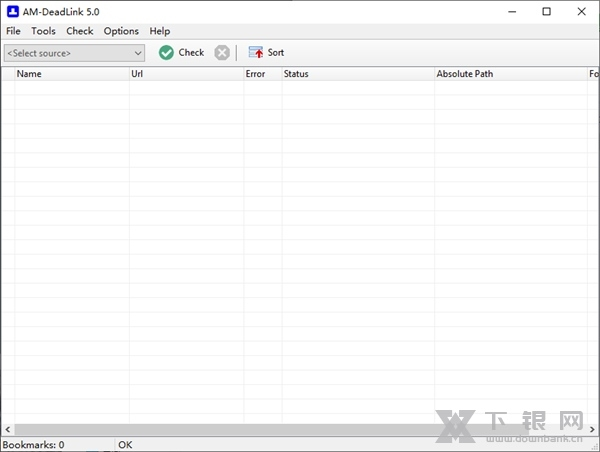
Task: Click the scrollbar's right arrow
Action: coord(593,429)
